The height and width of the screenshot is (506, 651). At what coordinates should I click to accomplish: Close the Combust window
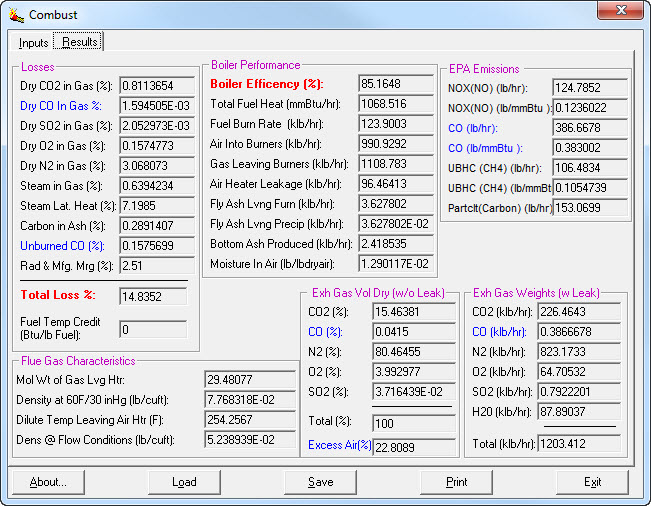pyautogui.click(x=620, y=10)
